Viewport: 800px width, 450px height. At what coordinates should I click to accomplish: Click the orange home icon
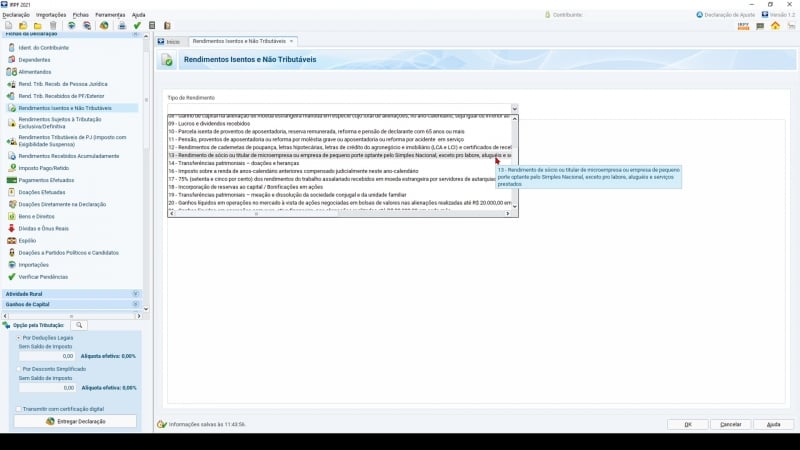point(775,26)
